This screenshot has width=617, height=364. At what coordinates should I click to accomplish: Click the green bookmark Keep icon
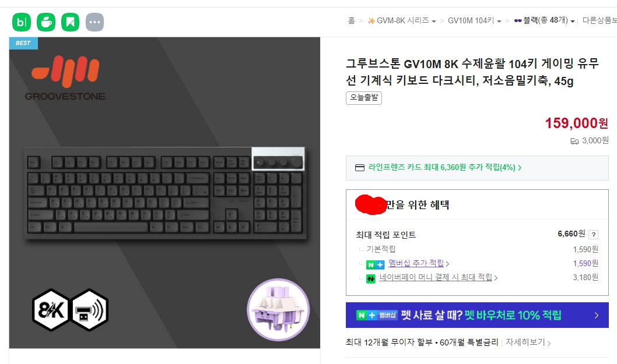pos(71,22)
